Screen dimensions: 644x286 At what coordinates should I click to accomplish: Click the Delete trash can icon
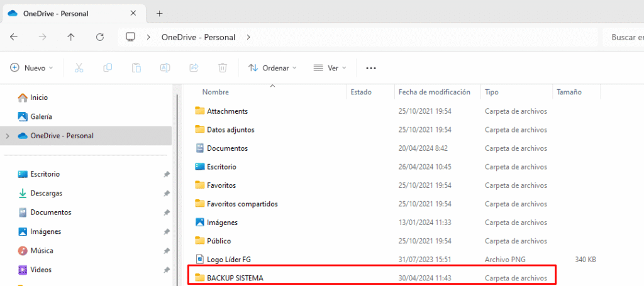tap(222, 68)
